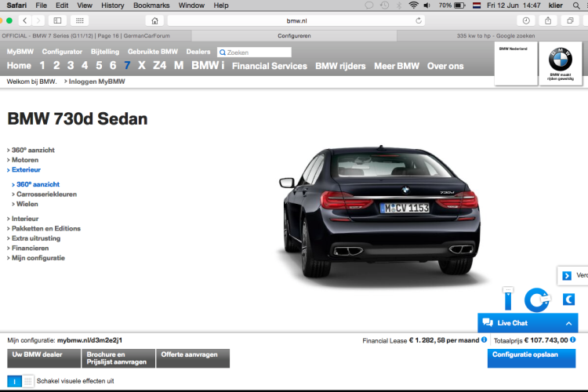Open Top Sites grid icon
The image size is (588, 392).
click(79, 20)
